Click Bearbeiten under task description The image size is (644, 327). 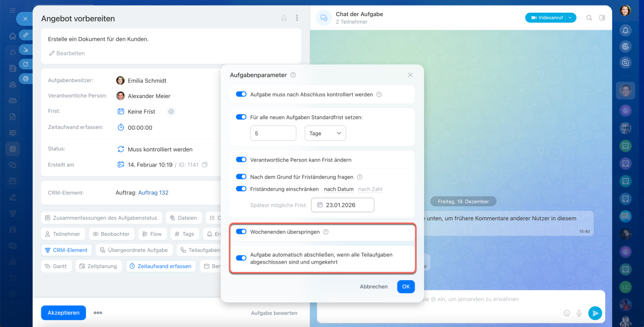click(66, 53)
